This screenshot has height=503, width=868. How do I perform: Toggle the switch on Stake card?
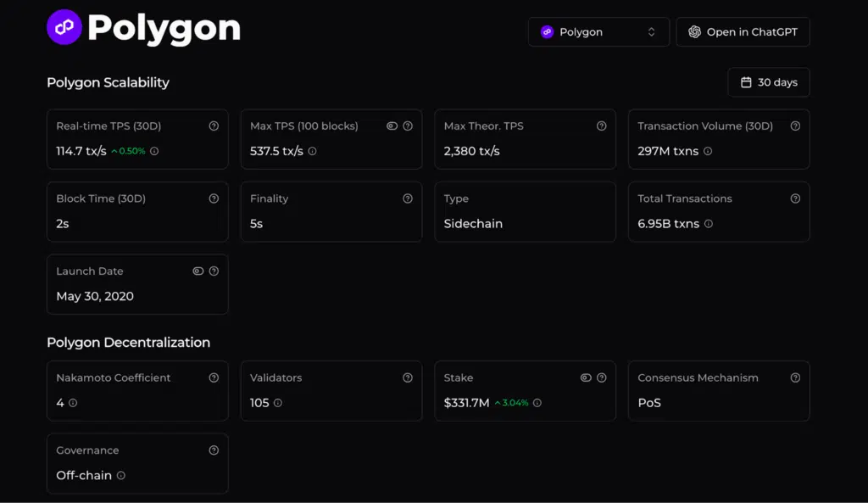point(586,378)
